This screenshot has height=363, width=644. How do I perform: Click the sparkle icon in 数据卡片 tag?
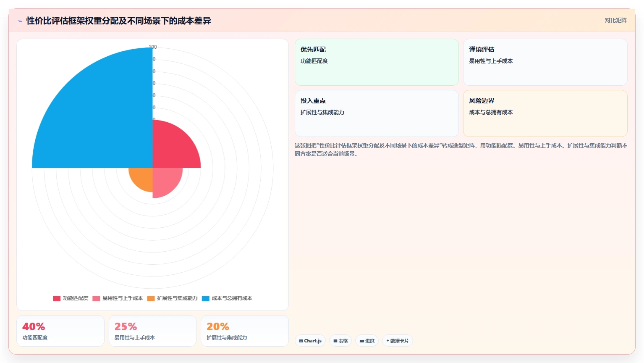point(387,341)
